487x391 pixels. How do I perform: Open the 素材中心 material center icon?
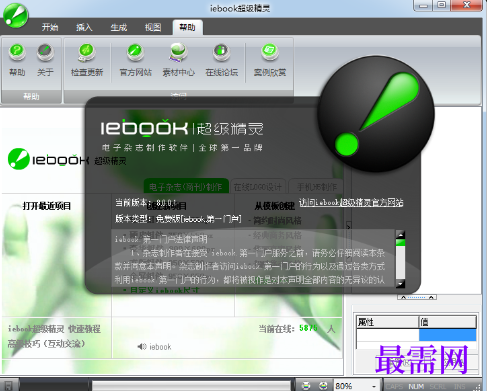(x=178, y=59)
